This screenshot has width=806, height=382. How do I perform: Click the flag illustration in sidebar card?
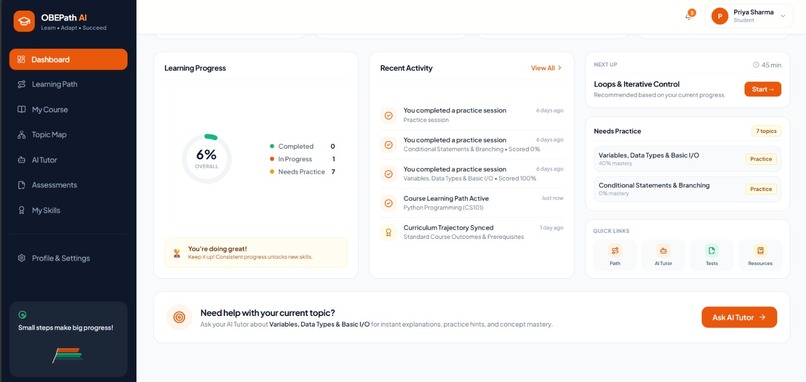click(67, 355)
